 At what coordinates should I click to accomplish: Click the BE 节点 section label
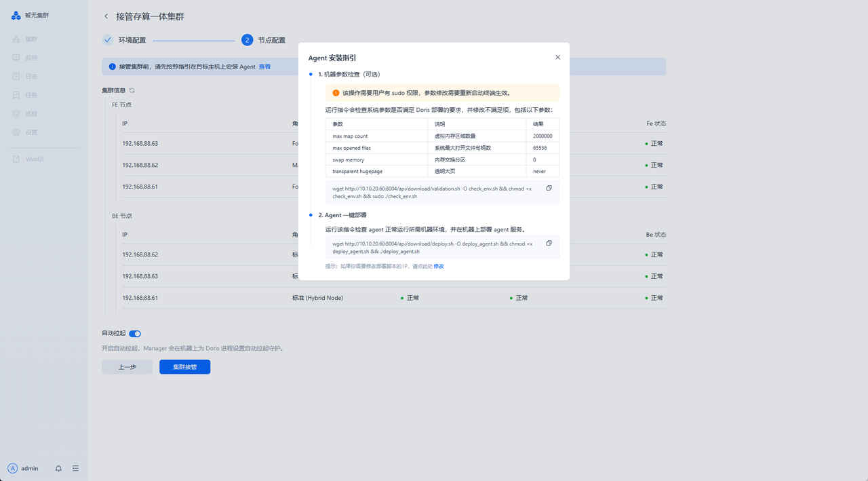point(121,216)
